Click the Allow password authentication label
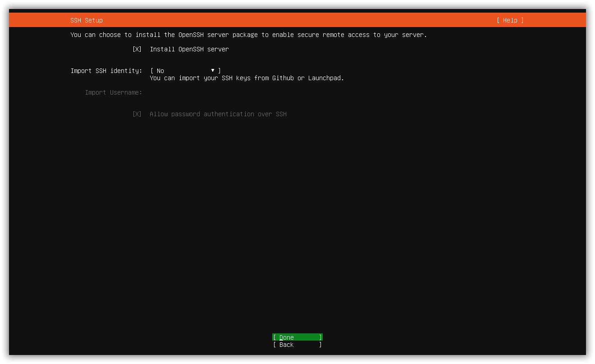 click(218, 114)
